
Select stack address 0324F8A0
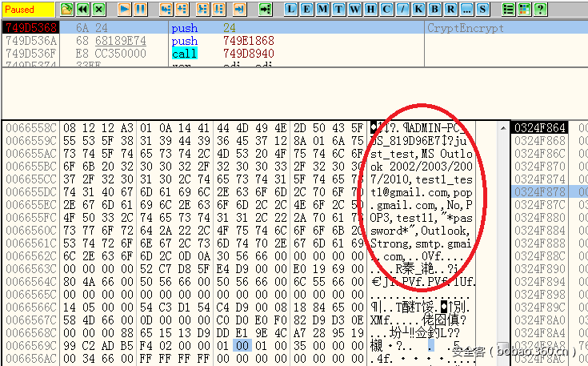(x=539, y=320)
